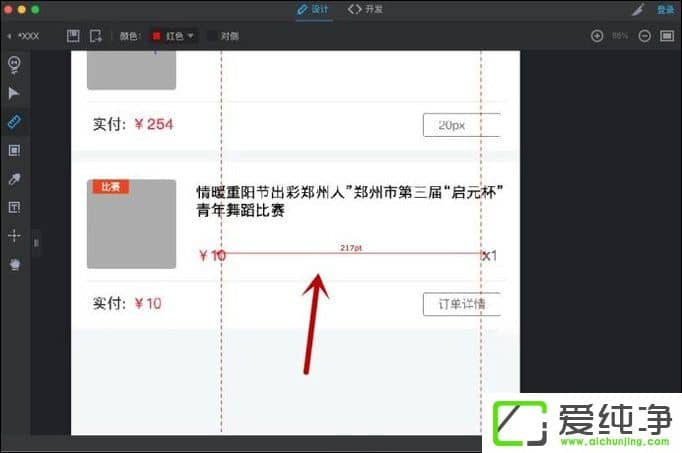Screen dimensions: 682x453
Task: Click the zoom out minus button
Action: click(644, 36)
